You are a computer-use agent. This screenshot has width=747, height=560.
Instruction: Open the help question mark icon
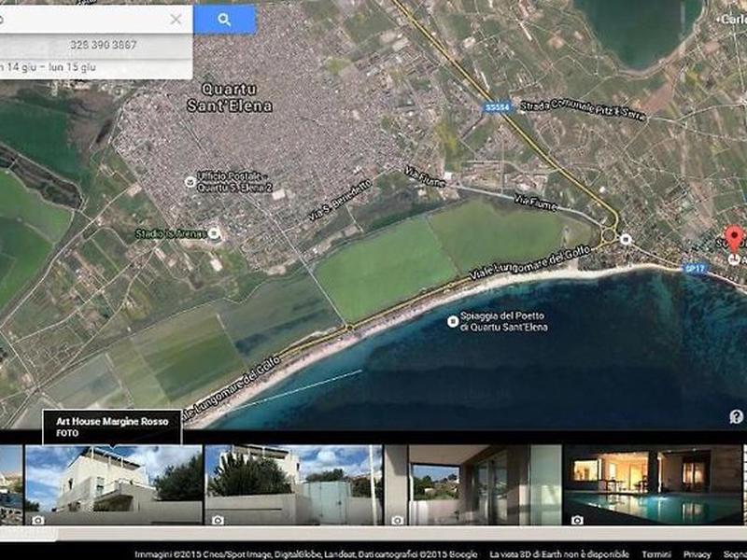736,416
